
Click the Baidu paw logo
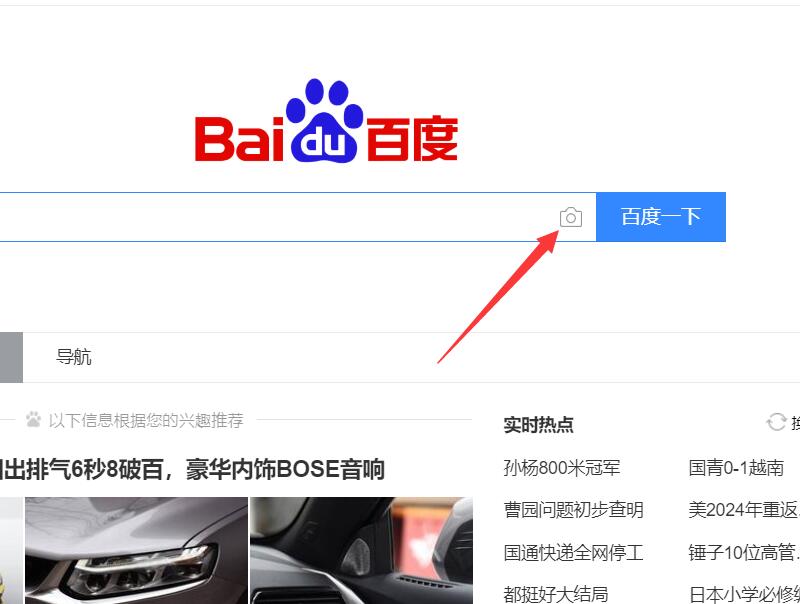tap(326, 120)
